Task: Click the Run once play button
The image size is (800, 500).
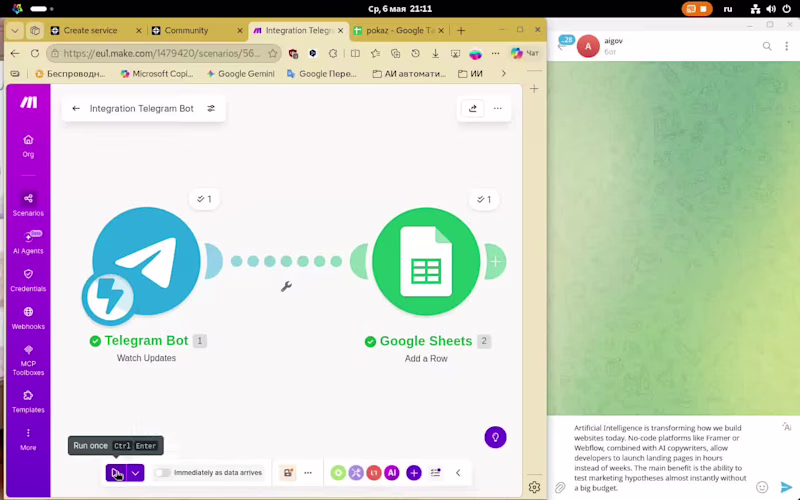Action: click(x=116, y=473)
